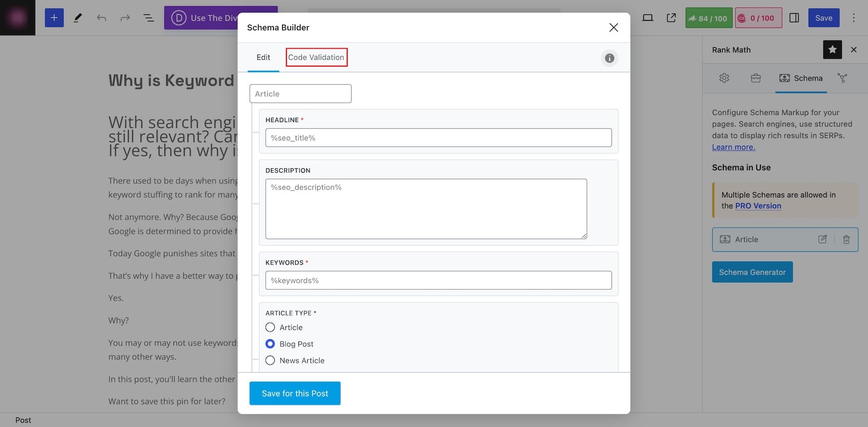Open the document overview list view
868x427 pixels.
pyautogui.click(x=149, y=18)
